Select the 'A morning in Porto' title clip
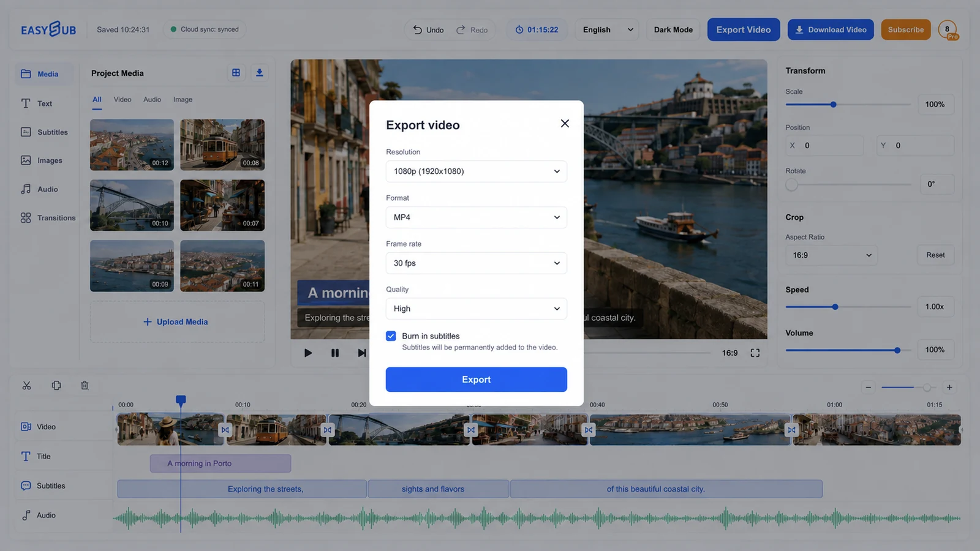This screenshot has height=551, width=980. [221, 463]
